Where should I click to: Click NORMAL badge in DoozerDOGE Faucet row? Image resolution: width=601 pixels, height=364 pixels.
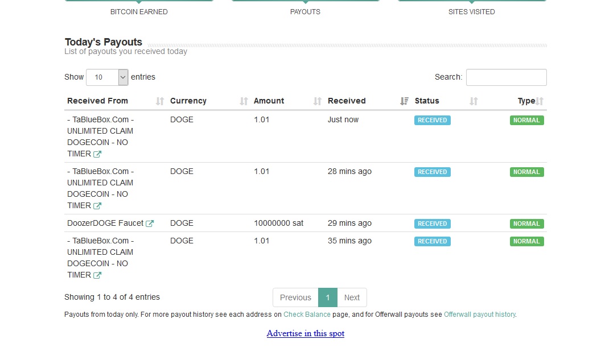[x=526, y=224]
